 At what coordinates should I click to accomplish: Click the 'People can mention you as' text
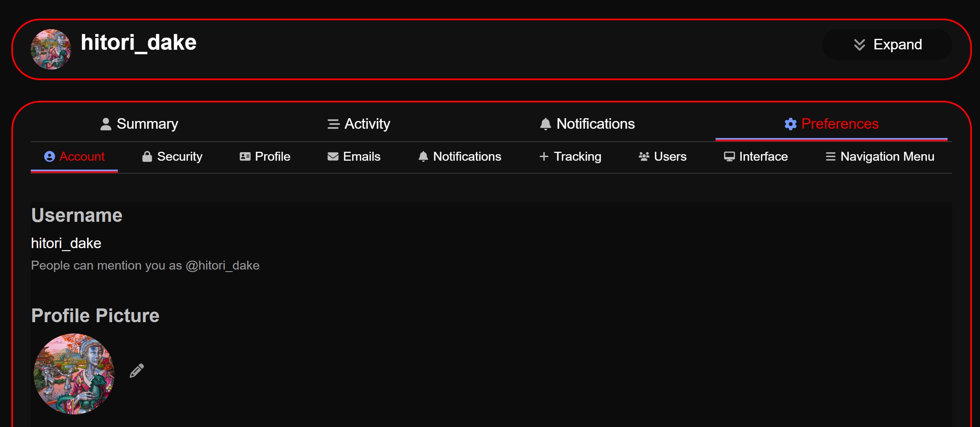click(x=145, y=266)
